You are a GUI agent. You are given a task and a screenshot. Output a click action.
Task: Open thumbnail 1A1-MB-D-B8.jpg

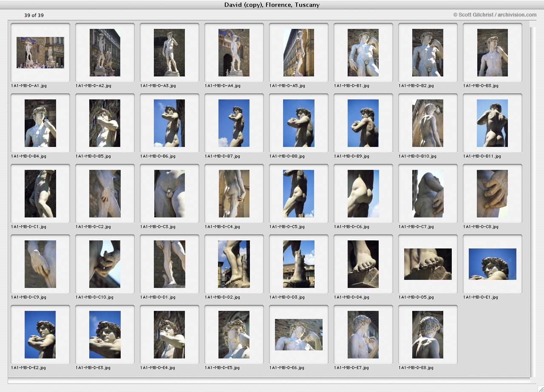tap(299, 123)
